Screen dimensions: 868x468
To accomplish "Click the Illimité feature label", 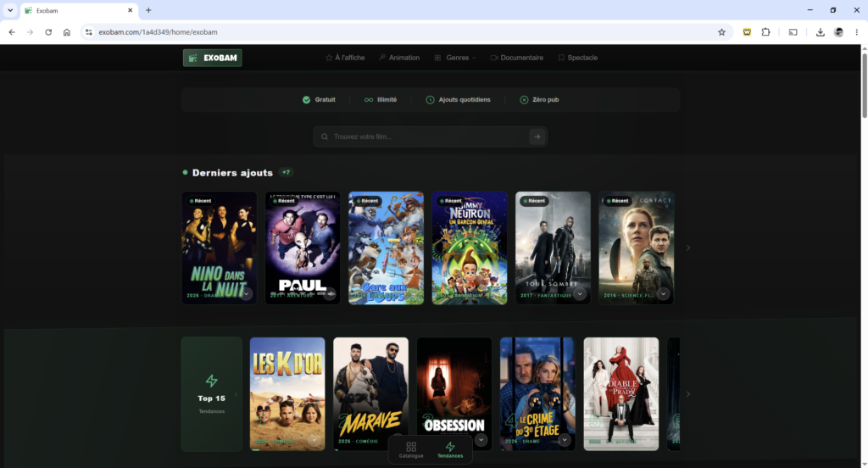I will 381,100.
